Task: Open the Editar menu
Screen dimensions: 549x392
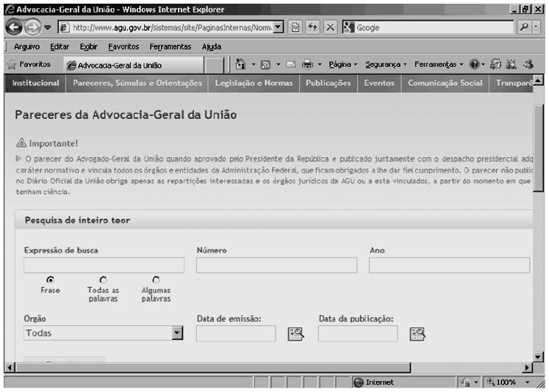Action: coord(60,46)
